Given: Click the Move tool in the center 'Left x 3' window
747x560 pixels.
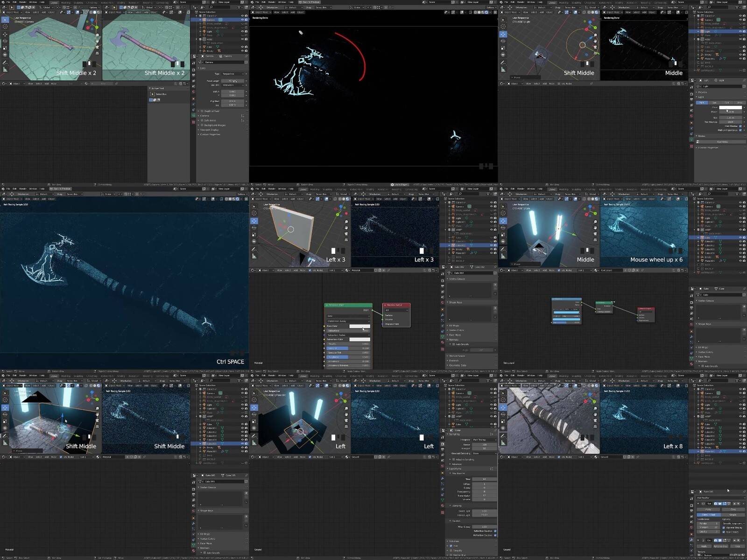Looking at the screenshot, I should pos(254,220).
